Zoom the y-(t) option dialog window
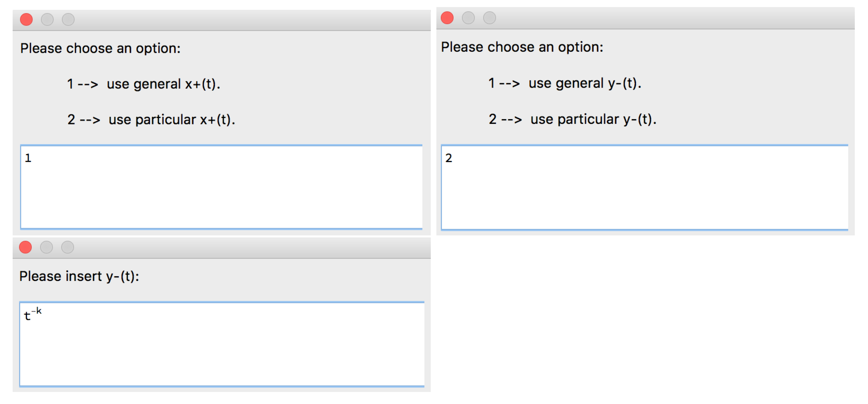 pos(489,18)
